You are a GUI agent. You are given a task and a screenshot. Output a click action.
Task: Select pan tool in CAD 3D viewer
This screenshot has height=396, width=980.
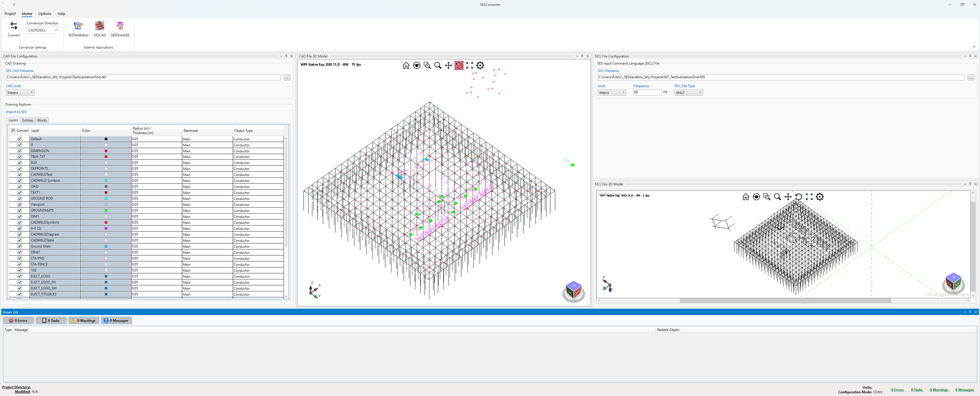(448, 65)
